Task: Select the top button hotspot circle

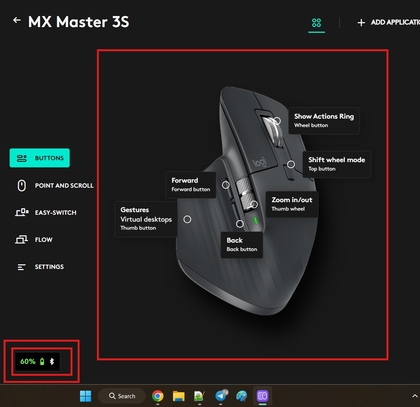Action: [291, 164]
